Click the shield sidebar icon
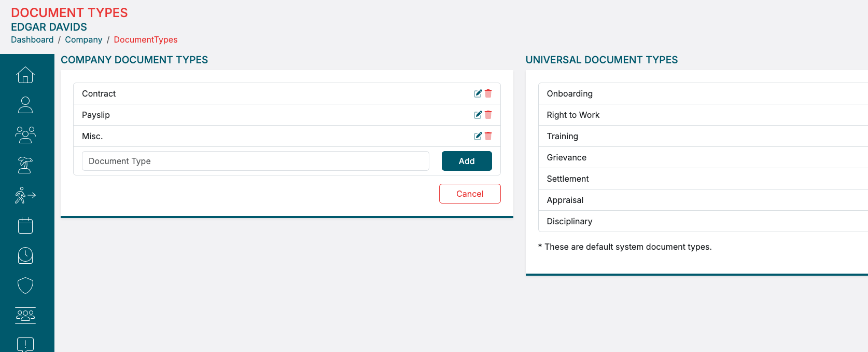The height and width of the screenshot is (352, 868). pos(25,286)
